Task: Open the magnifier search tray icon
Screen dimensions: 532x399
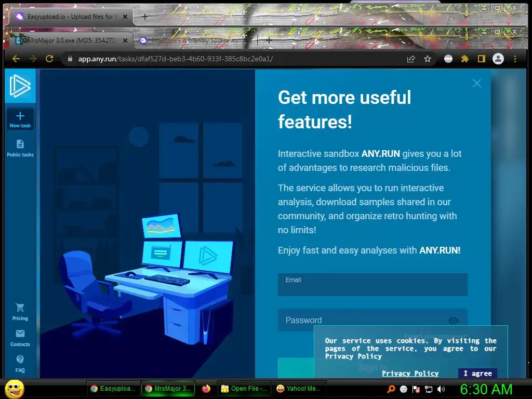Action: point(391,389)
